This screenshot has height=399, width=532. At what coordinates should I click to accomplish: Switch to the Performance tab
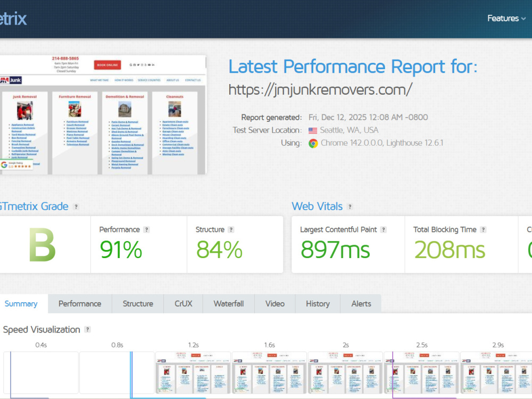click(x=80, y=304)
